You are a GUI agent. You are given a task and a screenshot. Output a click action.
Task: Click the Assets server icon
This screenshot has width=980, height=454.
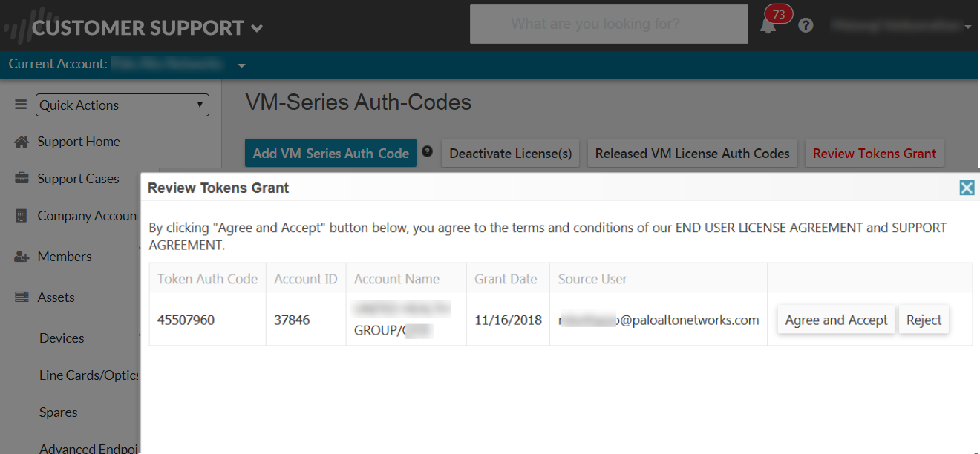pos(22,297)
